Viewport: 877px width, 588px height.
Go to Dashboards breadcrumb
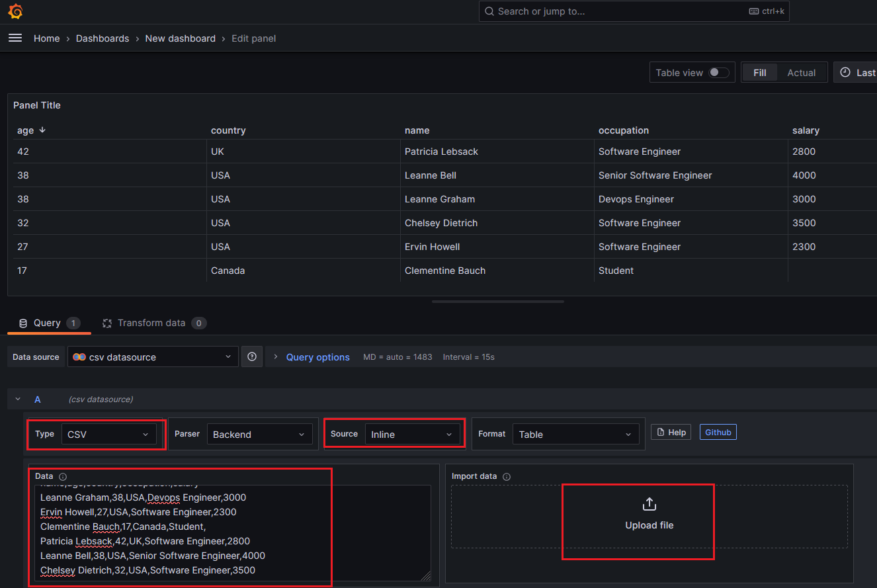(x=103, y=38)
